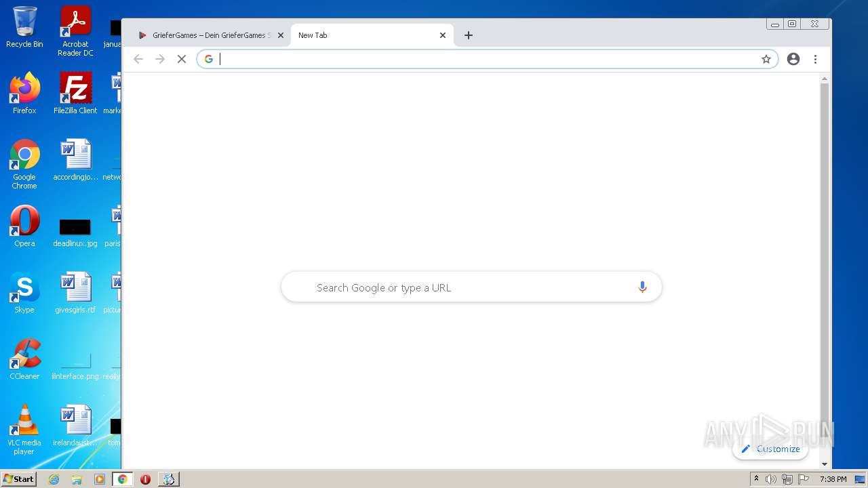Open the Chrome profile account icon
868x488 pixels.
[x=793, y=59]
